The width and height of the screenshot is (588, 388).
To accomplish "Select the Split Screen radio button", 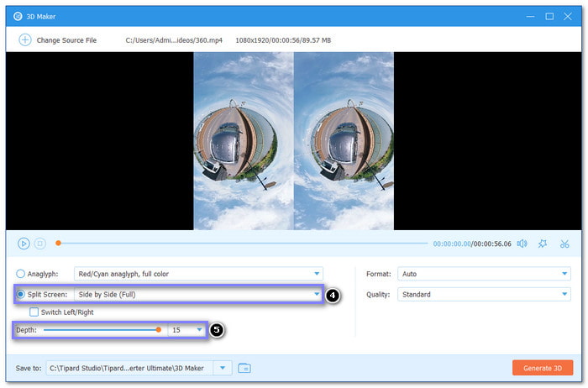I will coord(21,295).
